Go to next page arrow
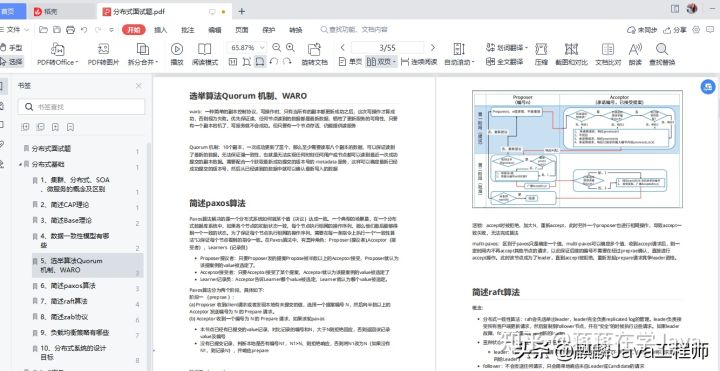This screenshot has height=371, width=720. [x=433, y=47]
